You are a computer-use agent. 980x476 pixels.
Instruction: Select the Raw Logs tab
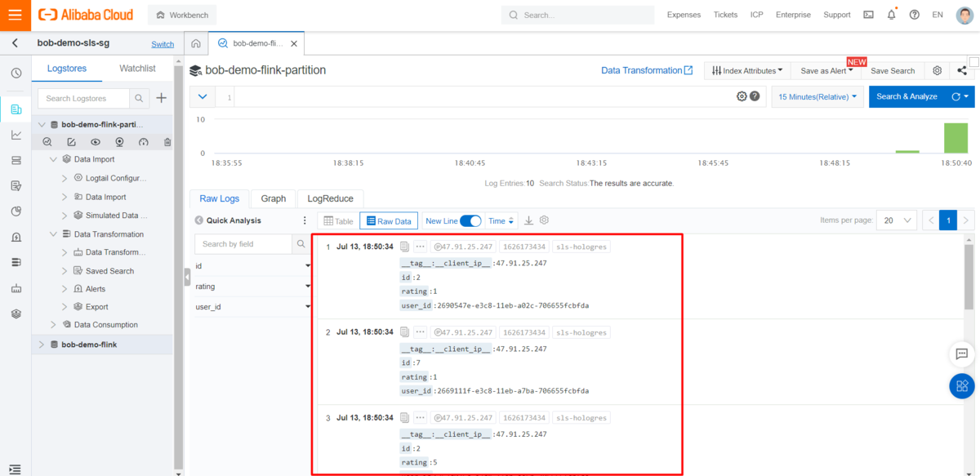pos(220,198)
